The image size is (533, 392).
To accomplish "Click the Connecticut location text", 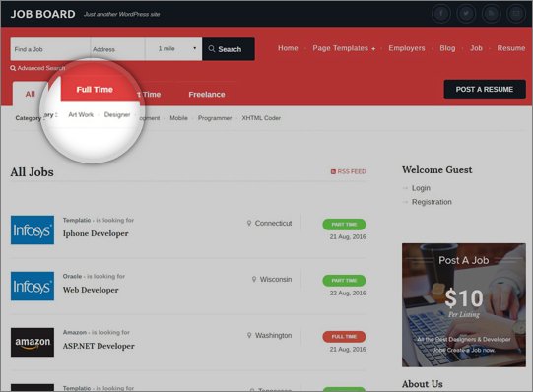I will [x=273, y=223].
